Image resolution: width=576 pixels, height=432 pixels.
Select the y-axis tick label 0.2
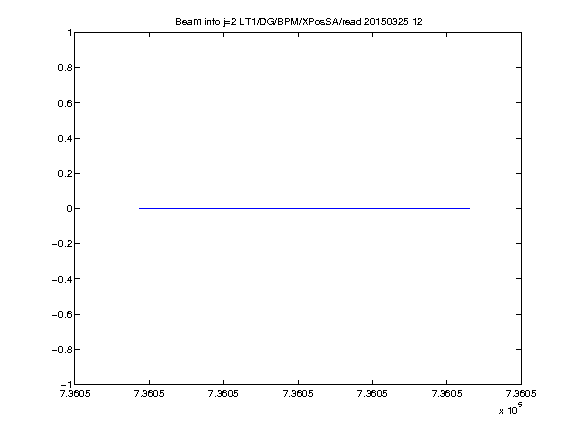(65, 173)
